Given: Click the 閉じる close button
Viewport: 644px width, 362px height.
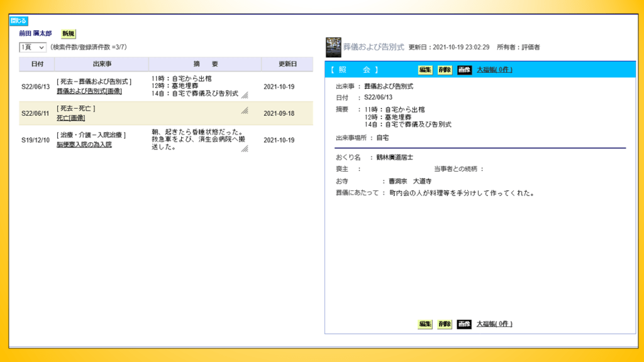Looking at the screenshot, I should (x=19, y=21).
